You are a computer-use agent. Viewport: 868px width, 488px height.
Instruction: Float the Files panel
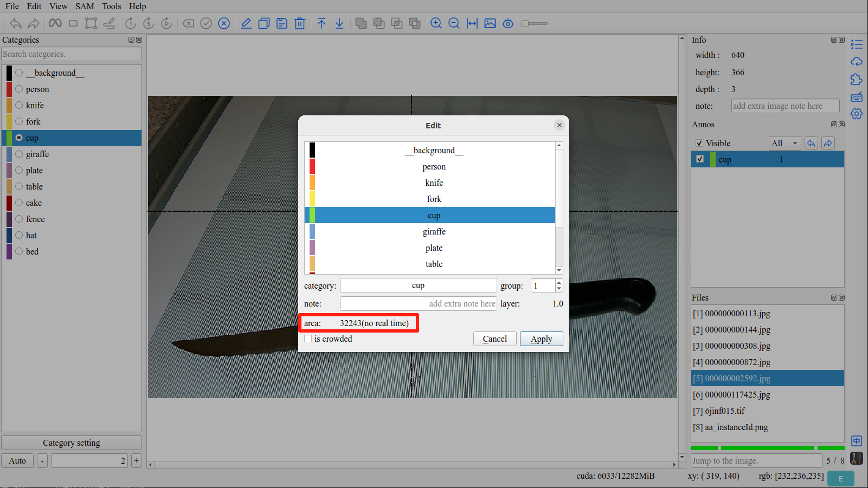(834, 298)
